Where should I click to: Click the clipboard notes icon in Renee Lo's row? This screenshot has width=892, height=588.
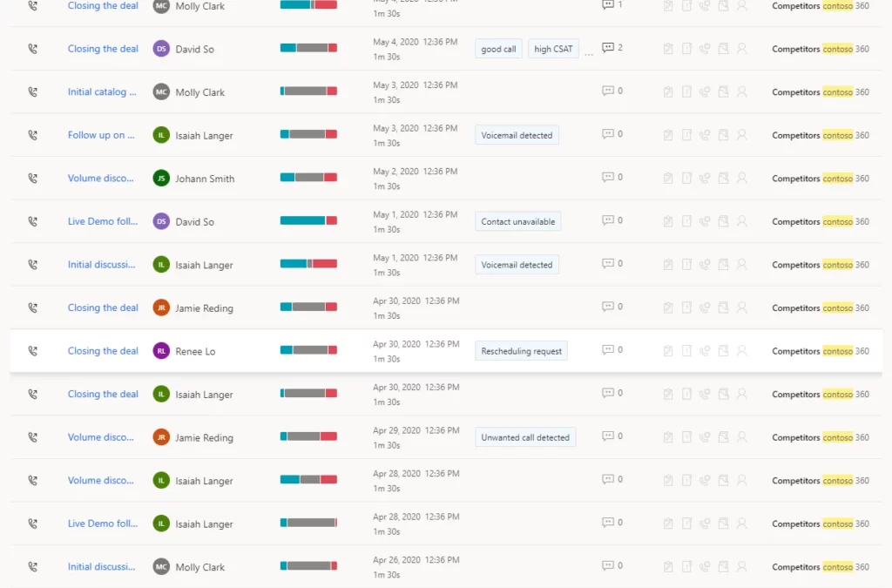point(668,351)
